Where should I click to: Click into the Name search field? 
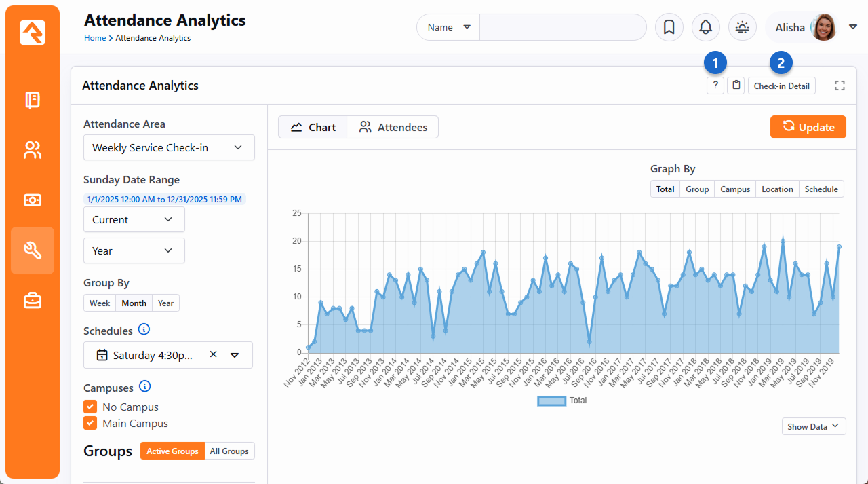point(562,28)
